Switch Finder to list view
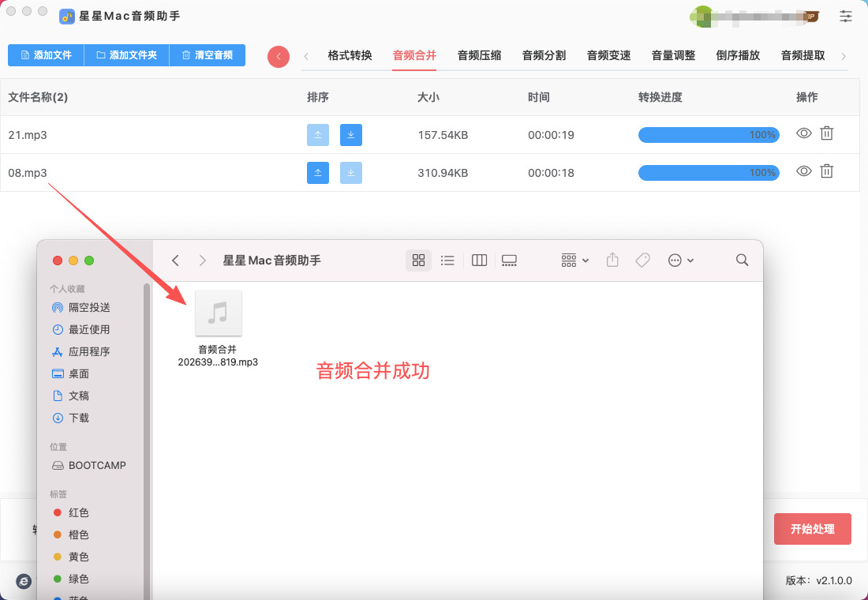Image resolution: width=868 pixels, height=600 pixels. [447, 261]
